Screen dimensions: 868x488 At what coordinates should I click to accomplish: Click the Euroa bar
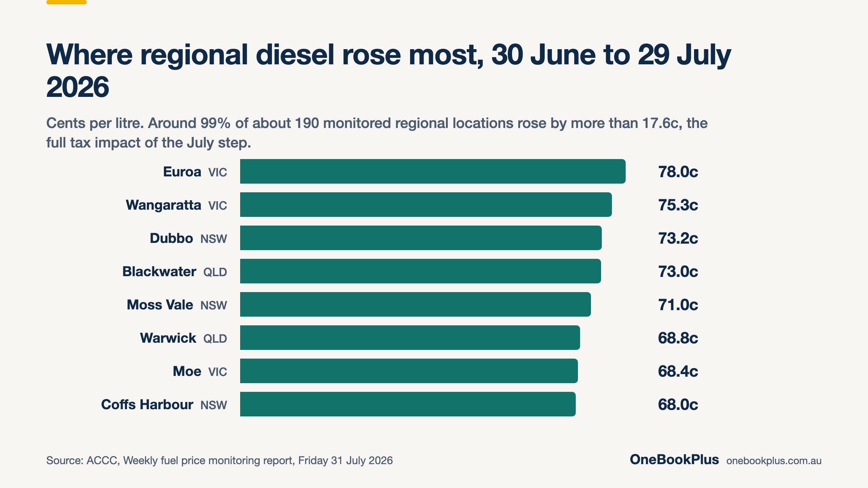433,171
